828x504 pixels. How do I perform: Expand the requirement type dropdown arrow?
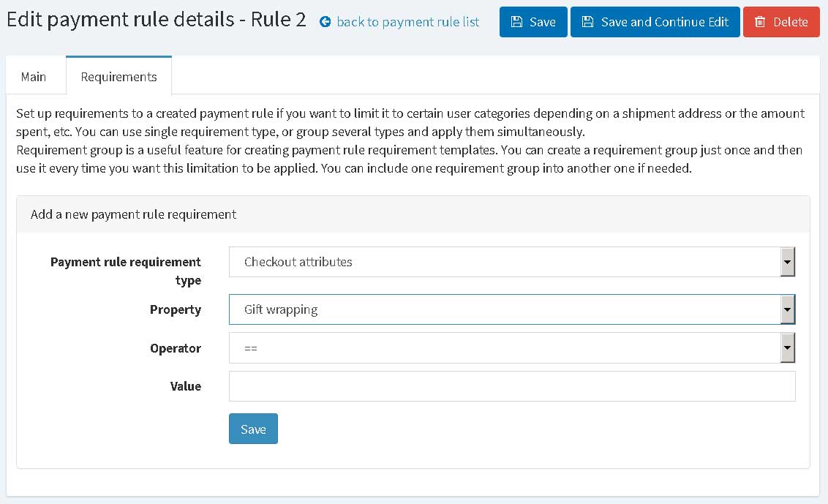787,262
